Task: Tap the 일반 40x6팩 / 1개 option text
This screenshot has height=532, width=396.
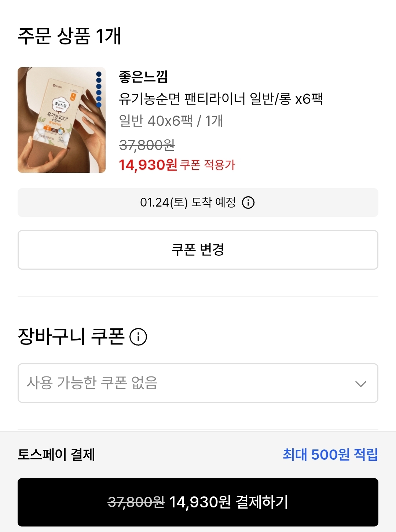Action: pyautogui.click(x=171, y=121)
